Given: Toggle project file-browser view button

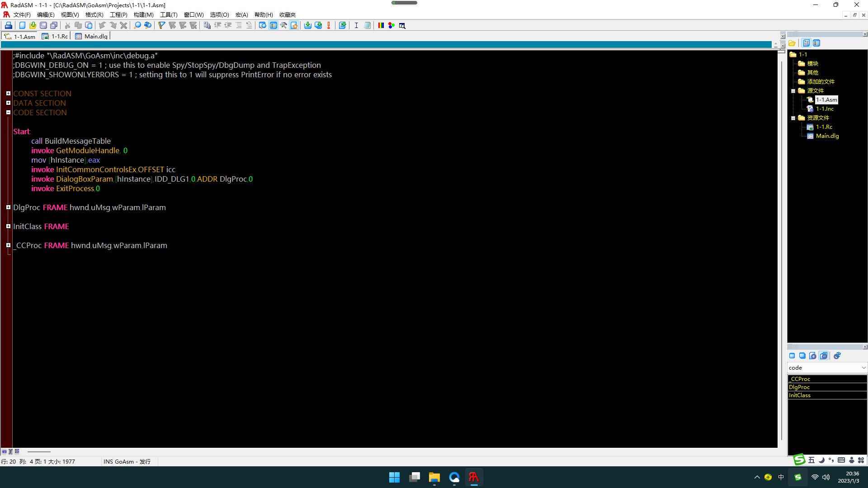Looking at the screenshot, I should [806, 43].
